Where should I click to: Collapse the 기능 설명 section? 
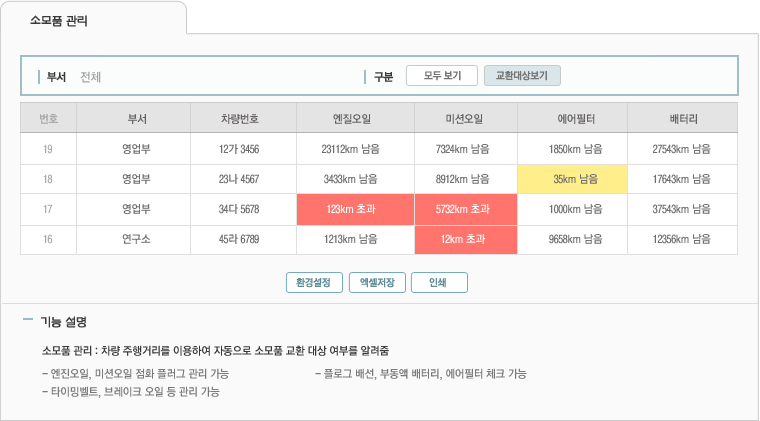pos(28,320)
